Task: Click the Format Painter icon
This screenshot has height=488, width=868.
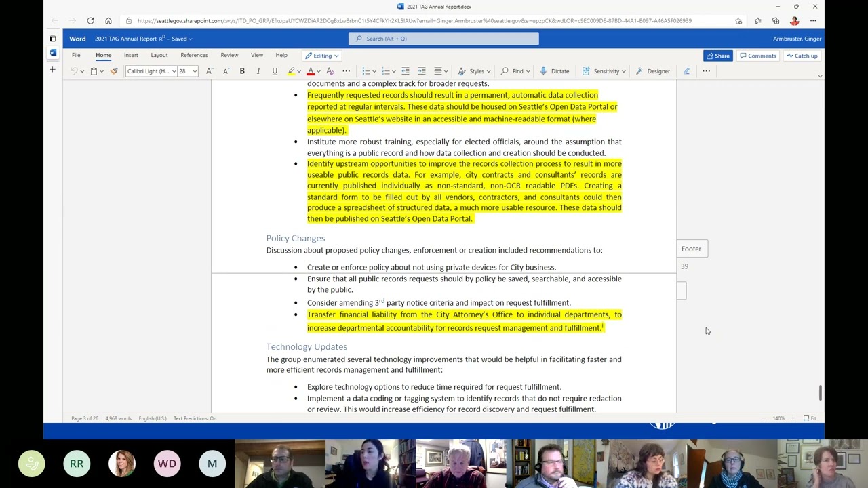Action: click(x=114, y=71)
